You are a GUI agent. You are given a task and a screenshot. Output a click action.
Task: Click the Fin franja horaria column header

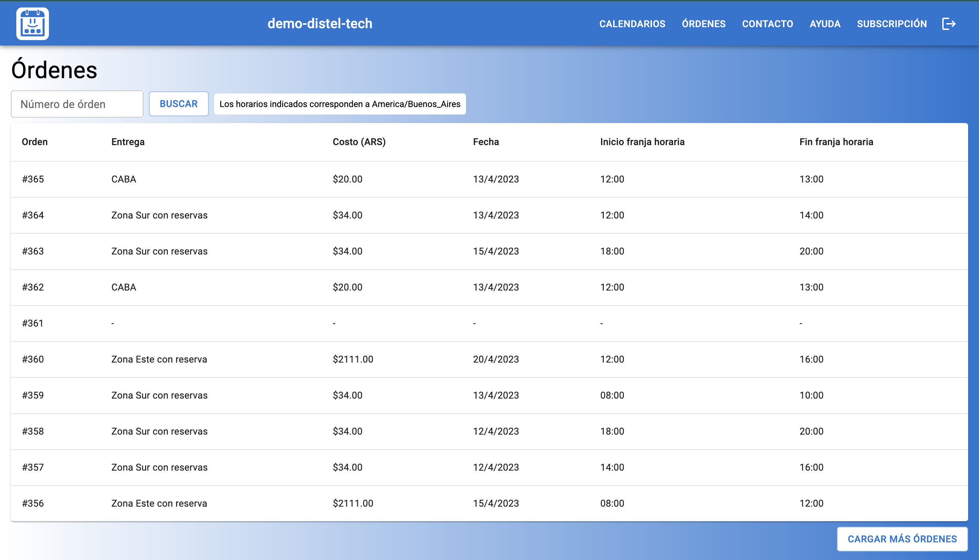[836, 142]
